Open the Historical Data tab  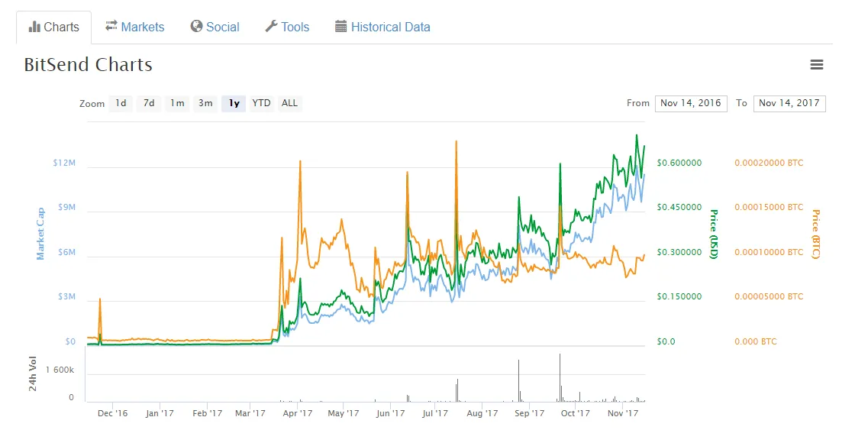click(x=382, y=27)
